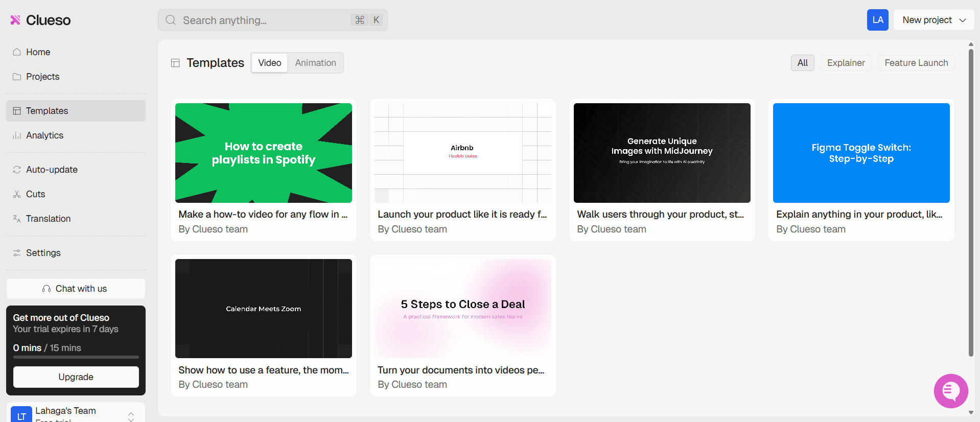980x422 pixels.
Task: Switch to the Video tab
Action: (x=269, y=63)
